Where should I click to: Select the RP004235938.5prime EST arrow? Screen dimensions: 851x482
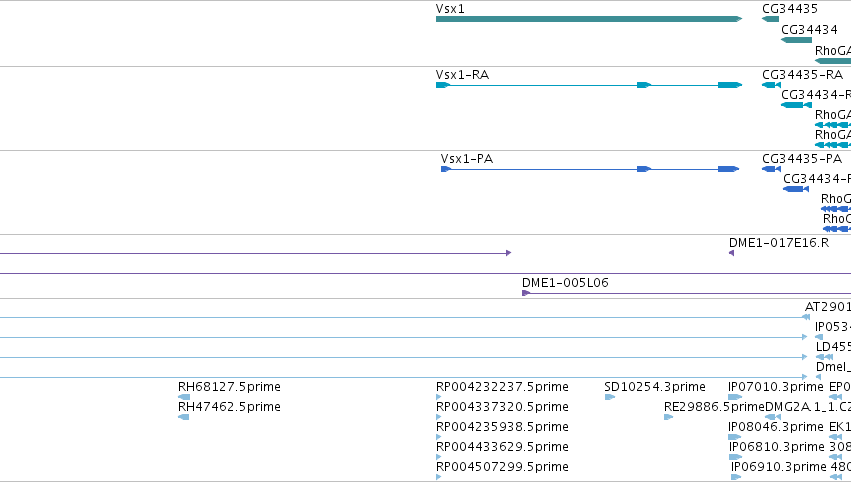click(439, 437)
